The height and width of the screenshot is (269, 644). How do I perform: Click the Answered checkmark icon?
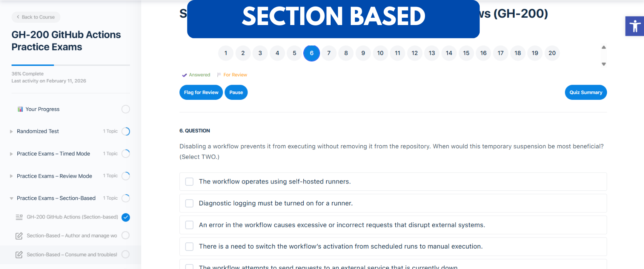click(x=184, y=75)
